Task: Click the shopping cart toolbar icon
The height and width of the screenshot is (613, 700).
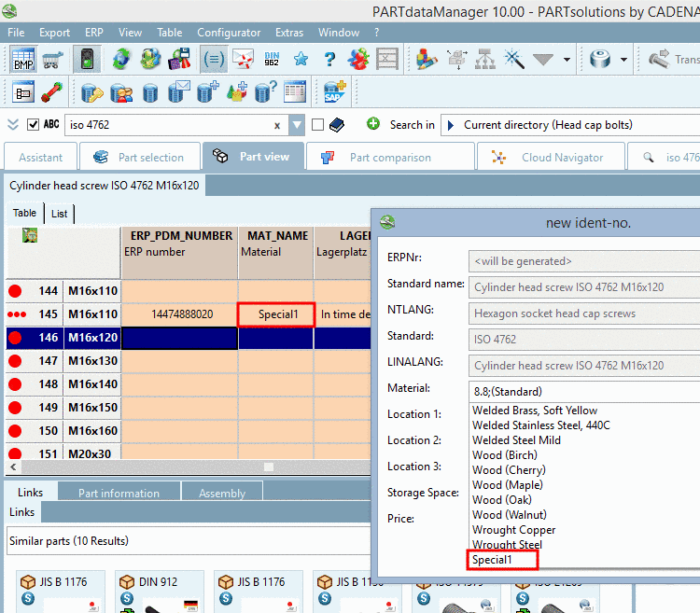Action: (x=53, y=60)
